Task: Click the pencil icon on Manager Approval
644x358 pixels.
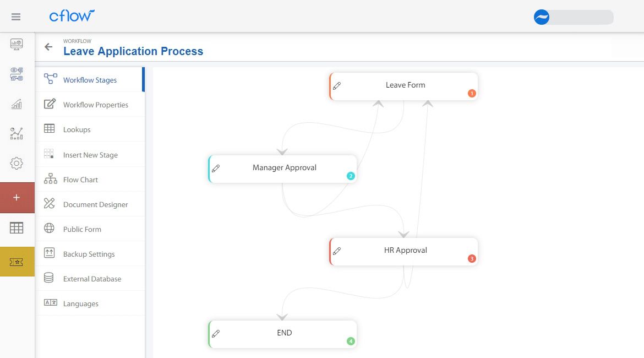Action: click(216, 169)
